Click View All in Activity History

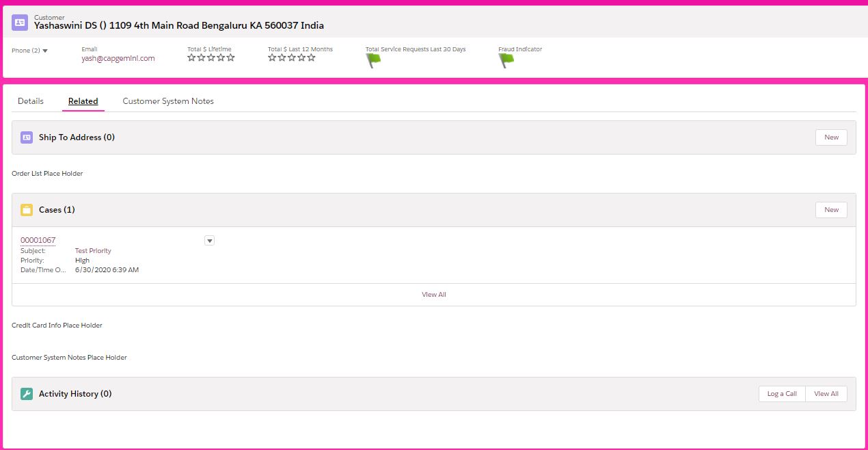point(826,394)
